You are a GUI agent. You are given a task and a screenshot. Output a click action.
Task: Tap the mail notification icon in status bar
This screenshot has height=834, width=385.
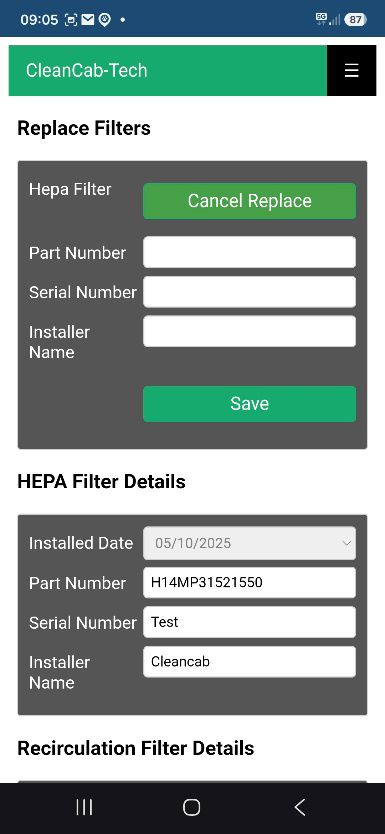click(88, 20)
